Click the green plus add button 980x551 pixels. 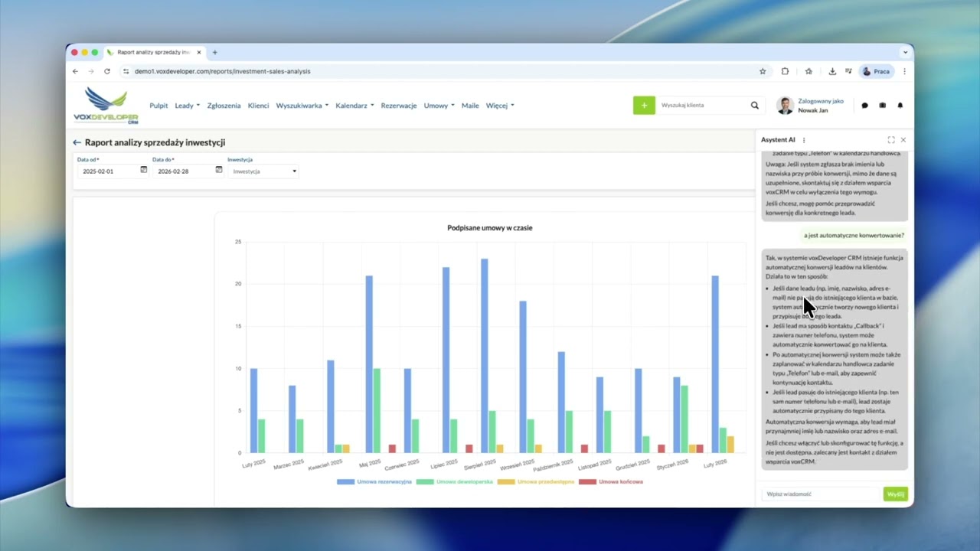(645, 106)
